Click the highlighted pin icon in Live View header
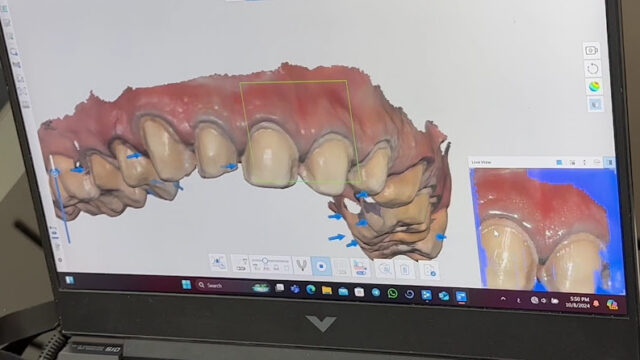This screenshot has height=360, width=640. pos(610,162)
